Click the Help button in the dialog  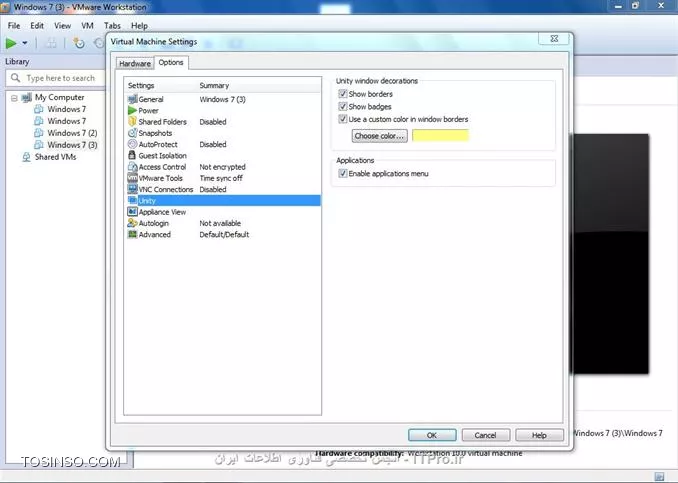[x=539, y=435]
